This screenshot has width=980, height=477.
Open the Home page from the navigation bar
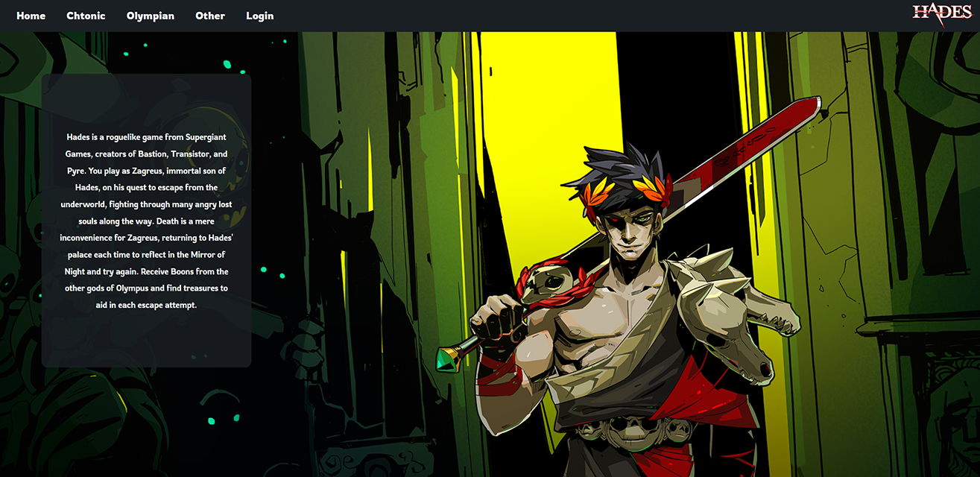click(31, 15)
